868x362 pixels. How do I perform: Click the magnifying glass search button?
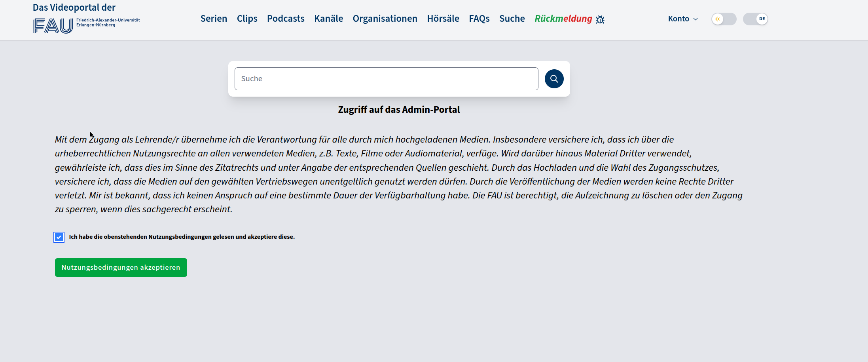point(554,79)
